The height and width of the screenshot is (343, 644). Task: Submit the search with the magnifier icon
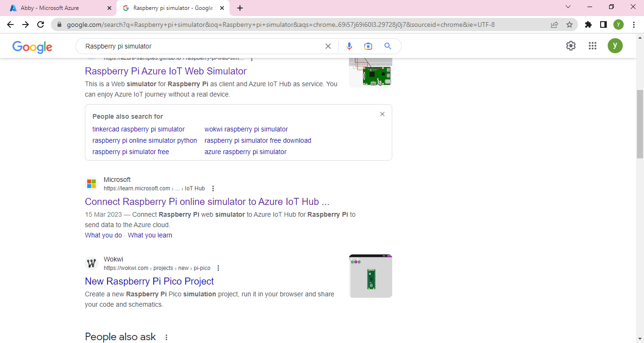388,46
